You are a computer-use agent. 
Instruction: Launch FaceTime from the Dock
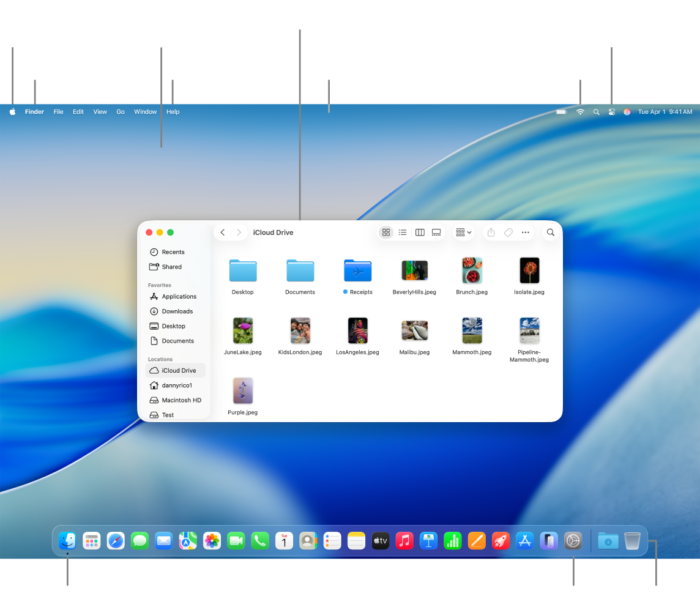(x=236, y=541)
